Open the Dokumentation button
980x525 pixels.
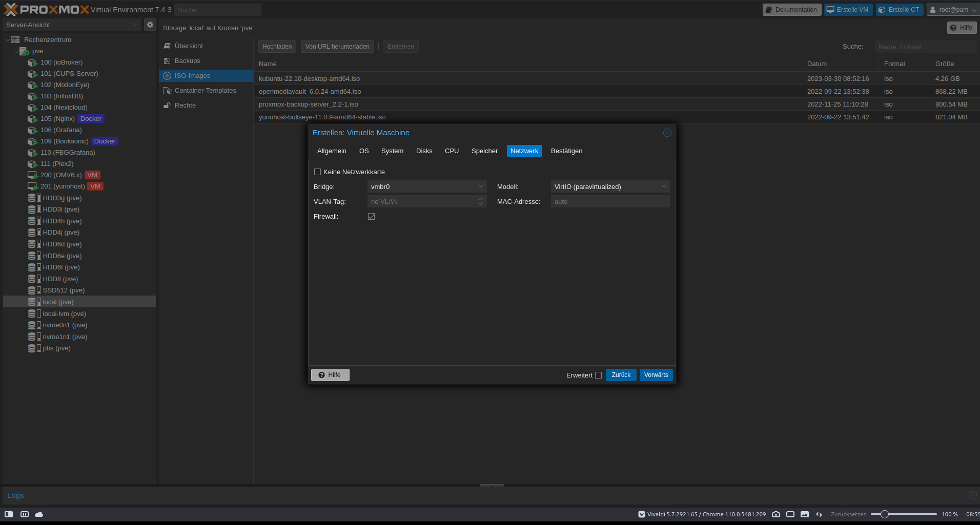click(792, 10)
